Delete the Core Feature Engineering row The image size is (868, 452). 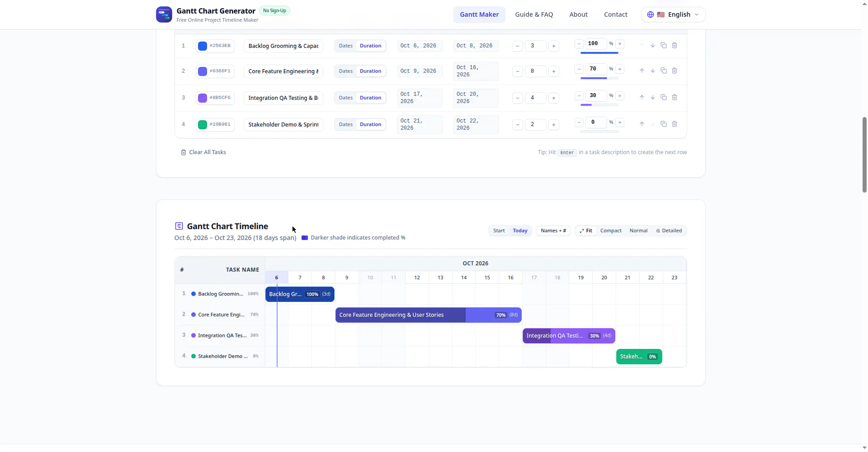pyautogui.click(x=675, y=71)
